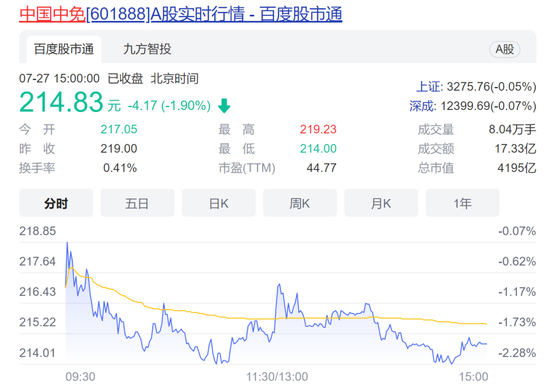
Task: Click the opening peak on the price chart
Action: click(67, 243)
